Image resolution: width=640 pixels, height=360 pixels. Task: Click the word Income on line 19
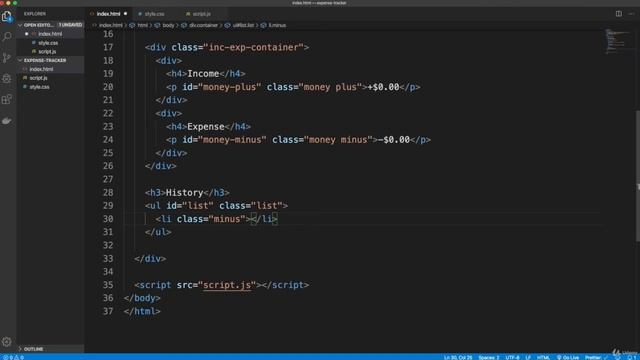pyautogui.click(x=203, y=74)
